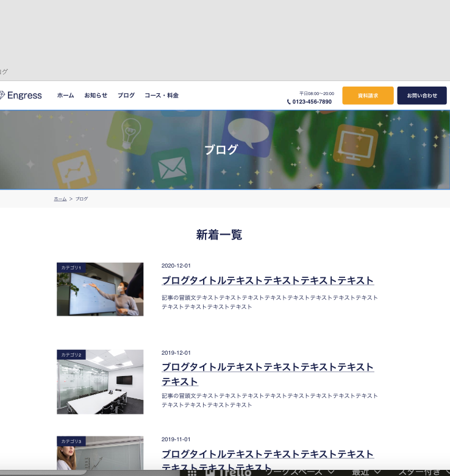
Task: Open the presentation screen thumbnail of first post
Action: pyautogui.click(x=100, y=290)
